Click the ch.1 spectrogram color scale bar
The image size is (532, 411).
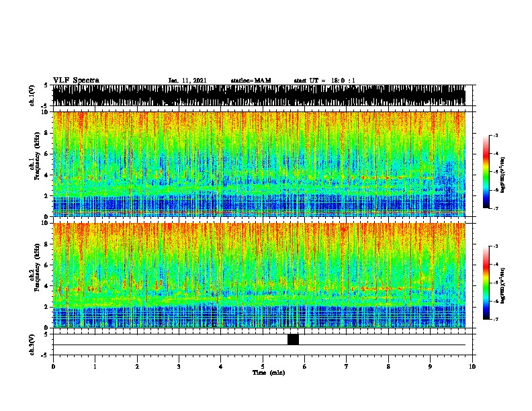[486, 172]
